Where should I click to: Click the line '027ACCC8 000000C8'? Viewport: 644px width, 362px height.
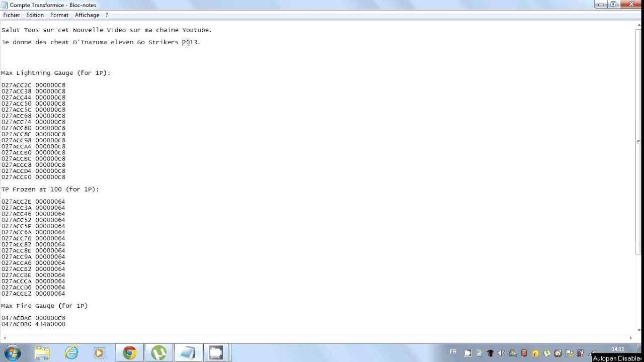33,165
